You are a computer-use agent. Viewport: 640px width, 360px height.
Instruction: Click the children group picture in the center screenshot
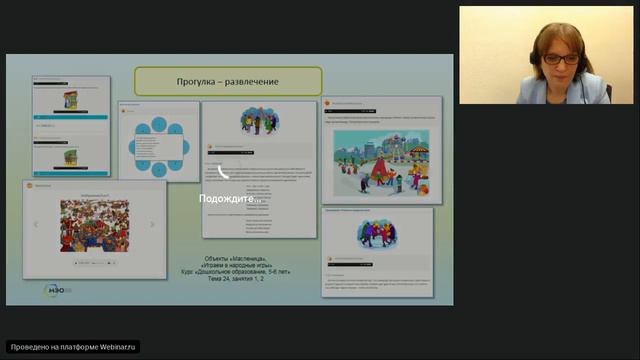pyautogui.click(x=260, y=121)
